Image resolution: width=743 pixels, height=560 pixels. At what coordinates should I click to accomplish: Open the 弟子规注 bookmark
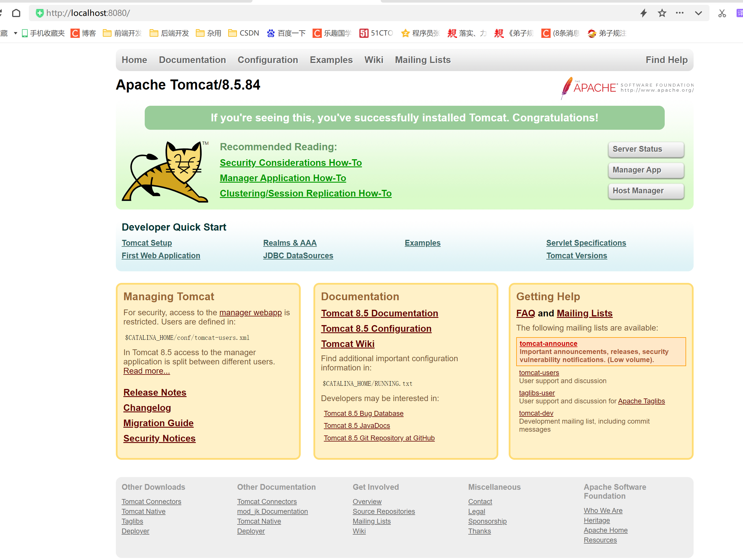tap(607, 33)
